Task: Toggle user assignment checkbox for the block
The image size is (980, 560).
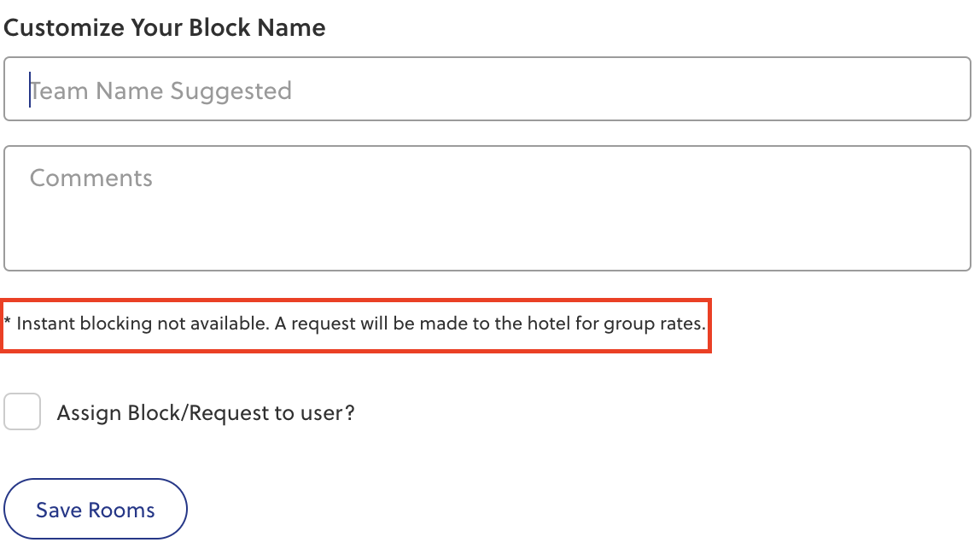Action: (x=22, y=412)
